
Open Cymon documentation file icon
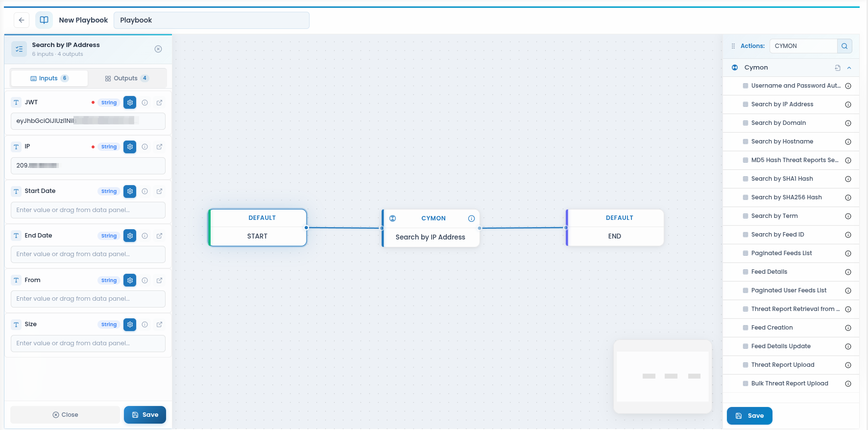click(x=838, y=68)
